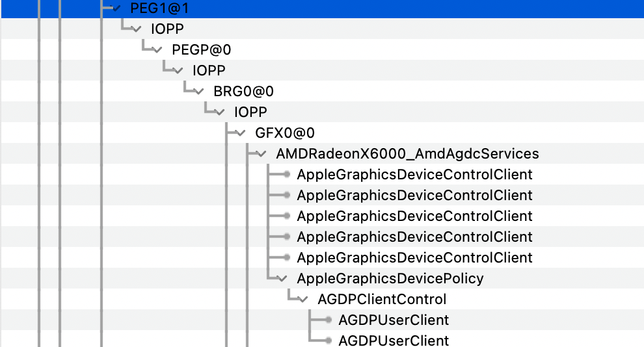Select the AppleGraphicsDevicePolicy entry
The height and width of the screenshot is (347, 644).
click(x=390, y=279)
